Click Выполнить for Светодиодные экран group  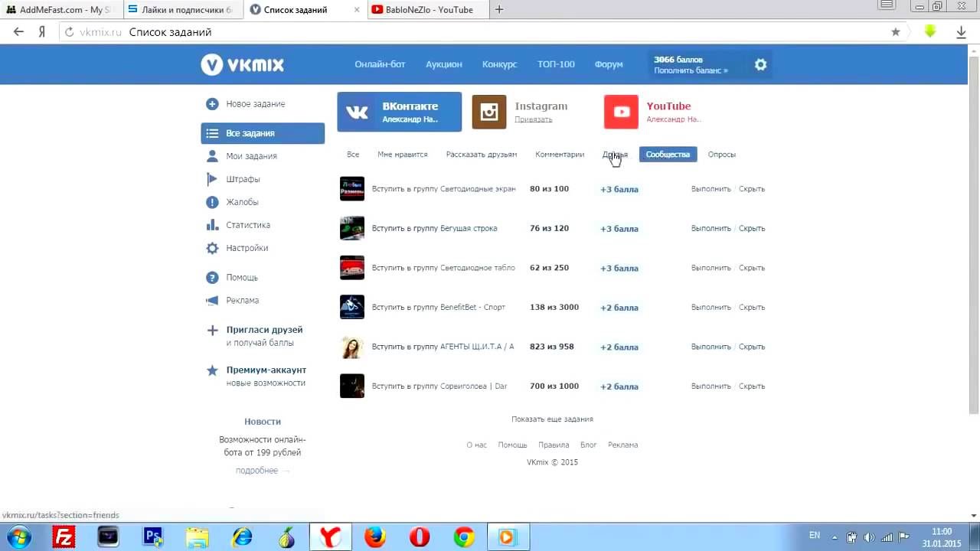(x=711, y=189)
